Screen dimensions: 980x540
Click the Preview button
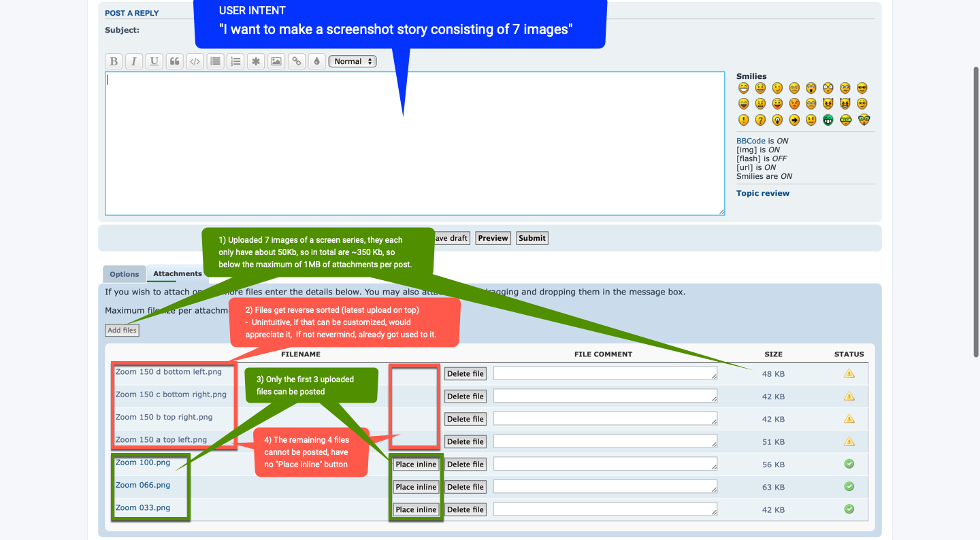pyautogui.click(x=493, y=238)
